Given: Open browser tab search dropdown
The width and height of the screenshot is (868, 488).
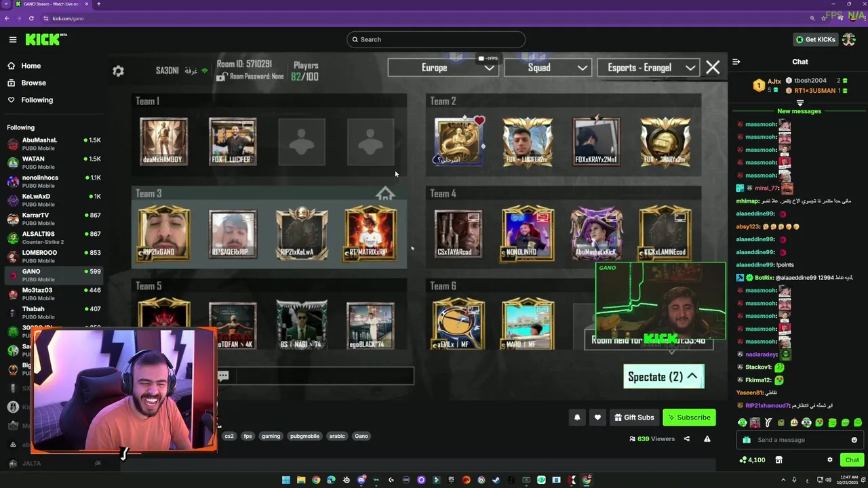Looking at the screenshot, I should pyautogui.click(x=7, y=4).
